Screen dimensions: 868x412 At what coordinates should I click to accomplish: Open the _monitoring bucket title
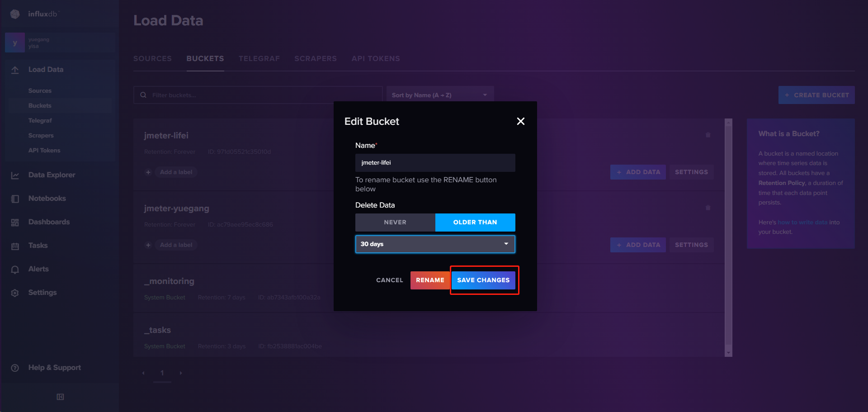[x=169, y=281]
